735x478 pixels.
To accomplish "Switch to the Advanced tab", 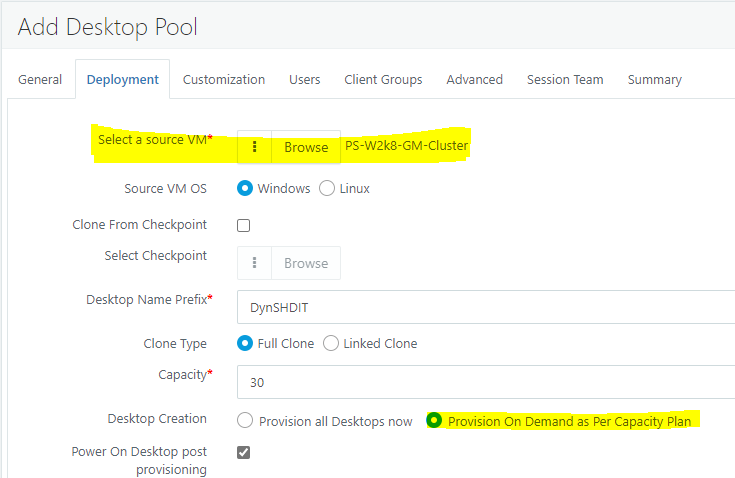I will click(x=475, y=80).
